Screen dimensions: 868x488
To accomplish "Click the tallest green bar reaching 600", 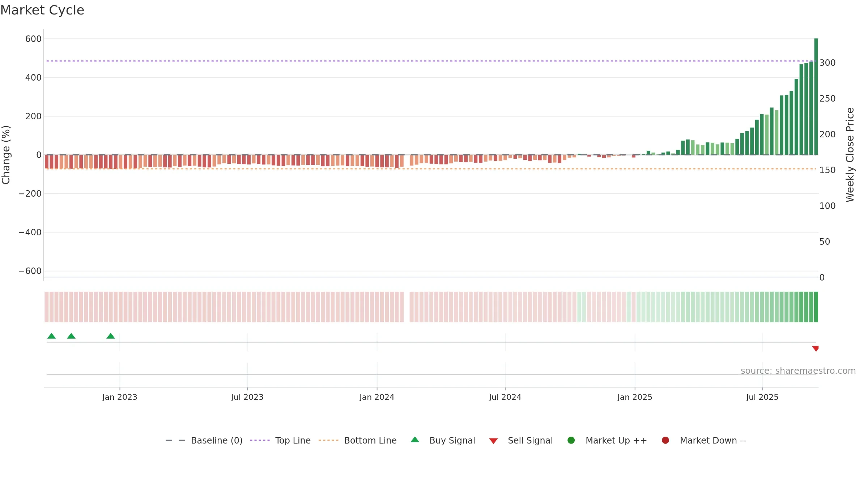I will click(816, 97).
